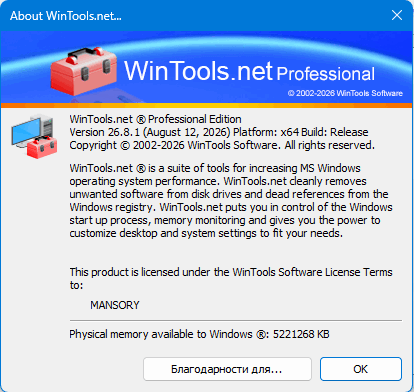
Task: Click the product description paragraph
Action: click(231, 201)
